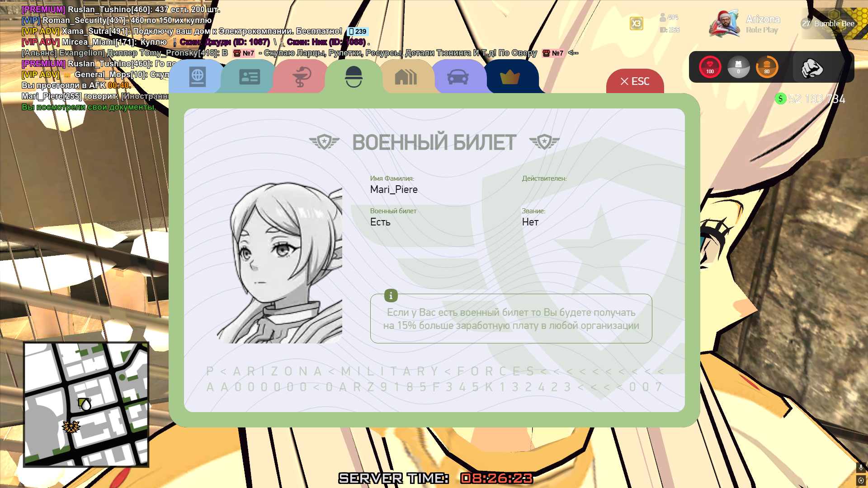Click the hunger burger indicator
Viewport: 868px width, 488px height.
767,67
